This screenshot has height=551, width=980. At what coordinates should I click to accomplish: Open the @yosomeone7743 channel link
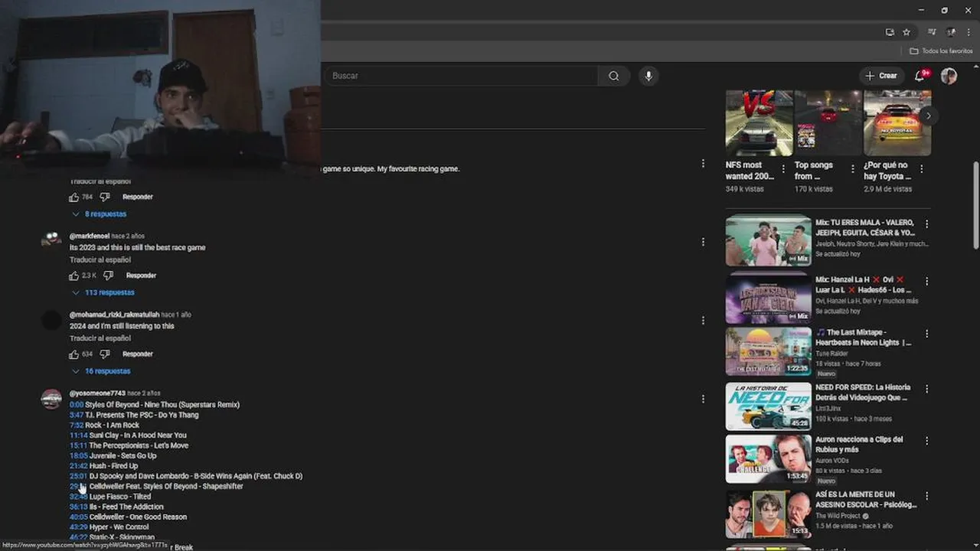click(97, 393)
